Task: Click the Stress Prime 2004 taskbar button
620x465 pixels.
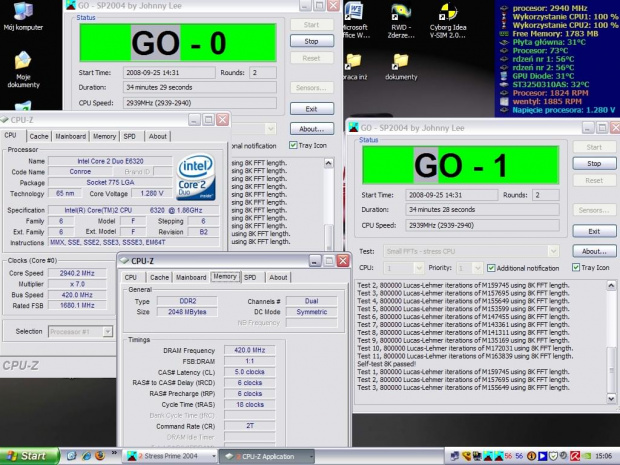Action: point(170,456)
